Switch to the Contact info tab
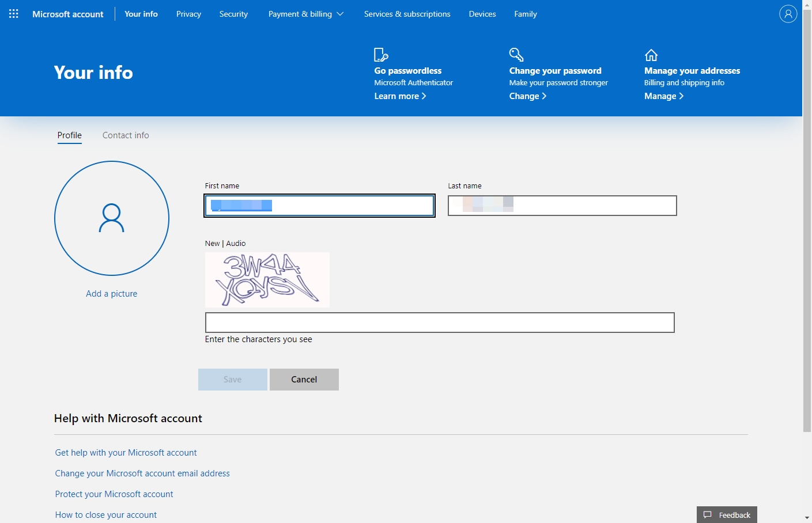This screenshot has height=523, width=812. 126,135
